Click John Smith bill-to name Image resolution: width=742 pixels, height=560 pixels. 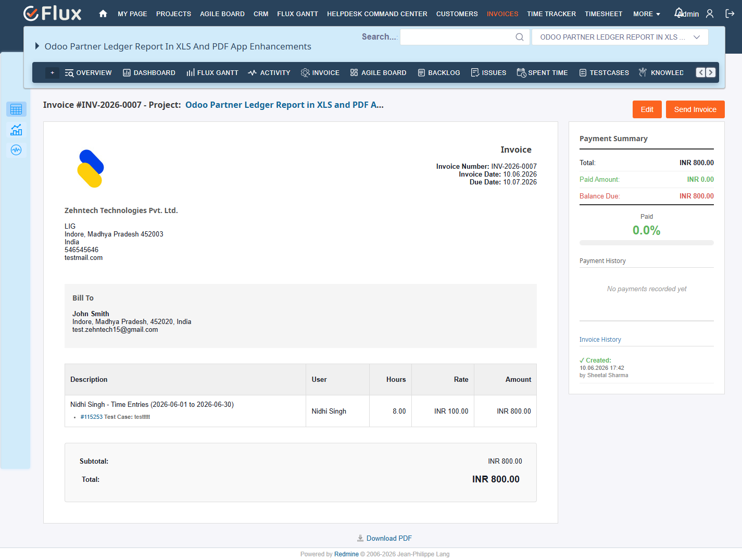tap(91, 314)
